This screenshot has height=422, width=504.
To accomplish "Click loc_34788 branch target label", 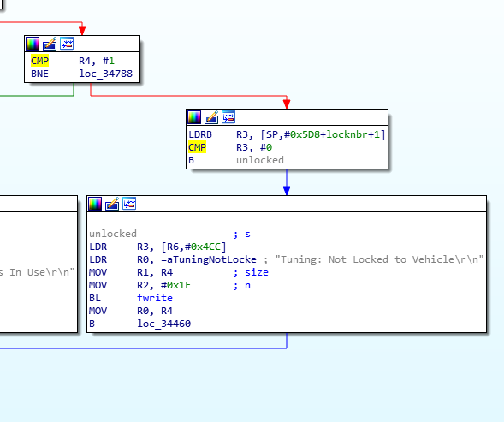I will (x=106, y=74).
